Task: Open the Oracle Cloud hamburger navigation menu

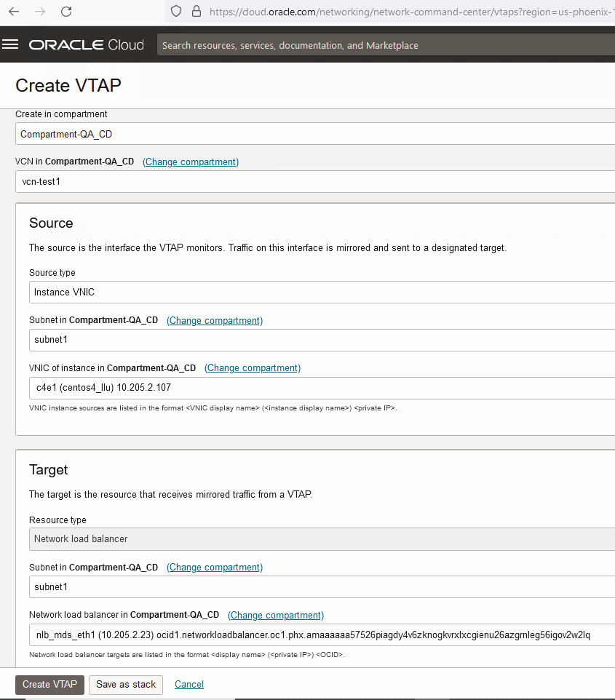Action: (x=10, y=45)
